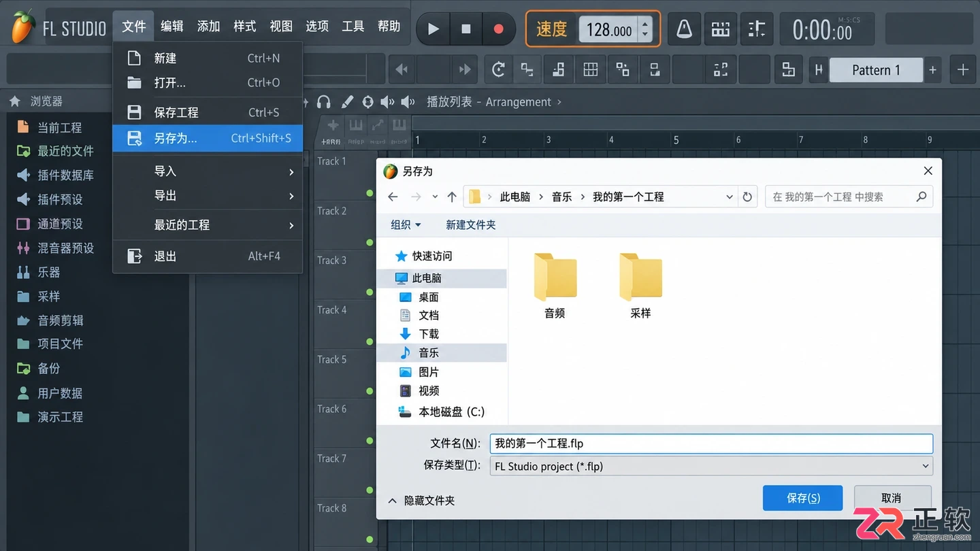This screenshot has width=980, height=551.
Task: Select the Audio folder thumbnail
Action: tap(555, 286)
